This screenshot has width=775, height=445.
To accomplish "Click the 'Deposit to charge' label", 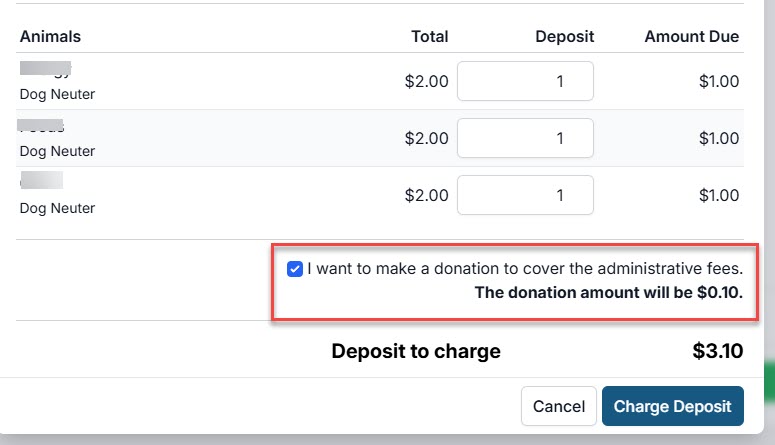I will click(x=416, y=351).
